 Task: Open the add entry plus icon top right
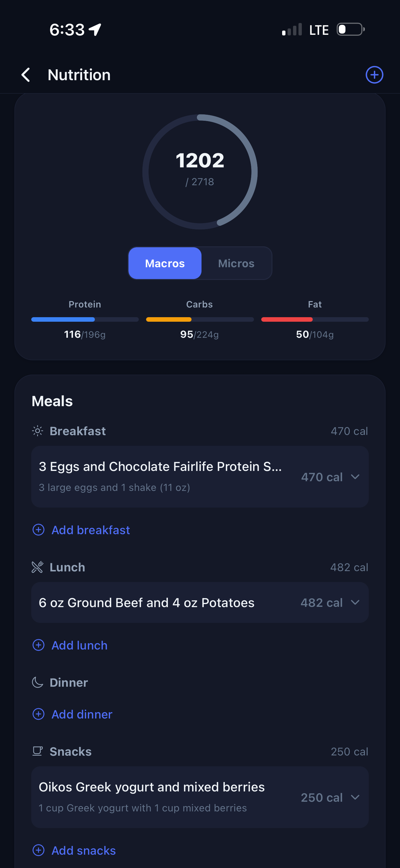tap(374, 75)
